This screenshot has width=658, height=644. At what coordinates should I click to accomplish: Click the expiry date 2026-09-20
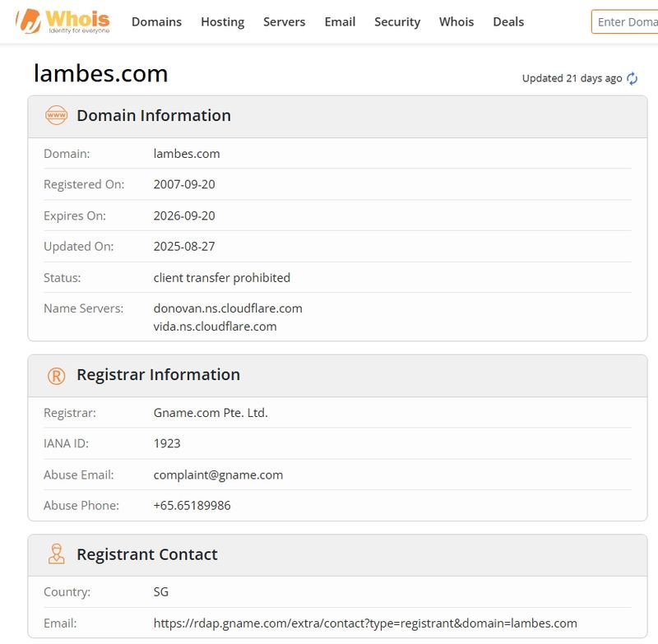pyautogui.click(x=183, y=215)
